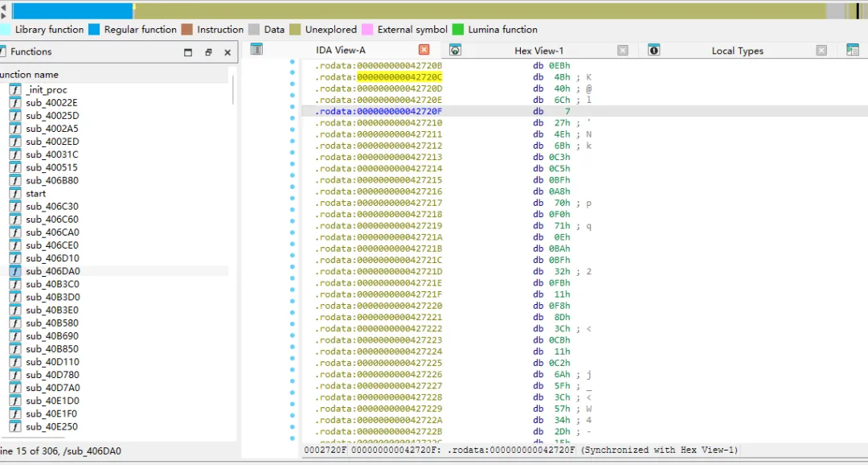The image size is (868, 465).
Task: Maximize the Functions panel
Action: (188, 52)
